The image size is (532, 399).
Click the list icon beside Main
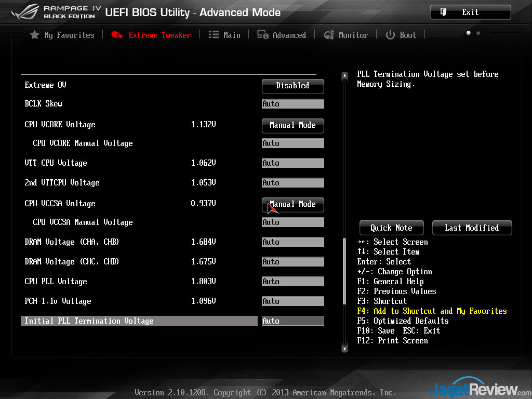(214, 35)
